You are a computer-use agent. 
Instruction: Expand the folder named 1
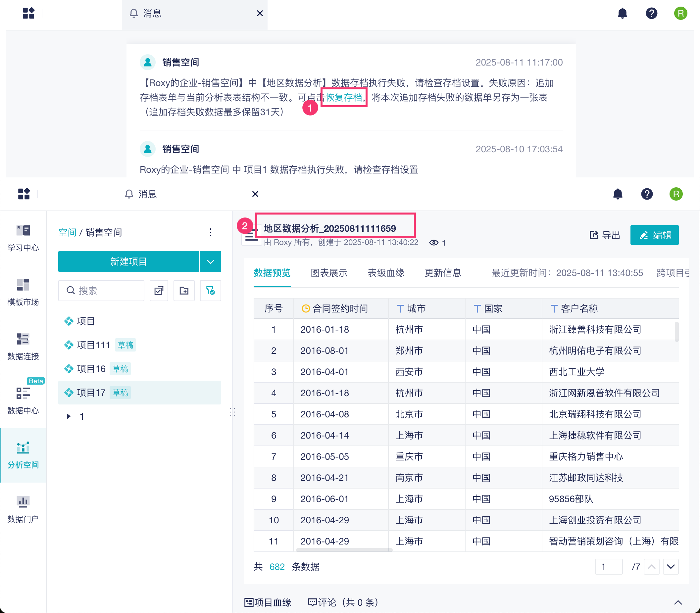click(69, 416)
